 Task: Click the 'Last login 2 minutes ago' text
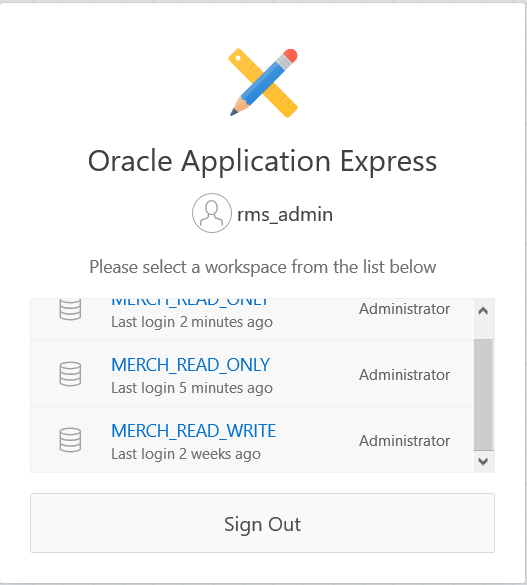coord(192,322)
